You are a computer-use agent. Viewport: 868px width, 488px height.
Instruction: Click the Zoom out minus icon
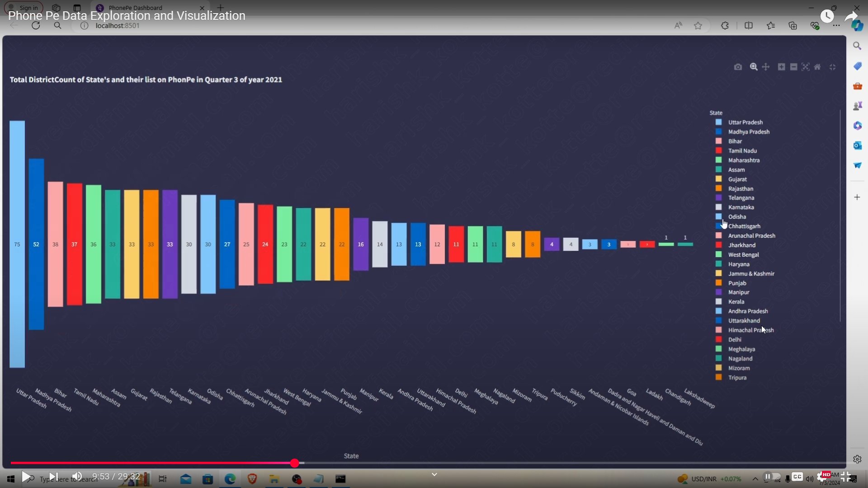coord(793,67)
